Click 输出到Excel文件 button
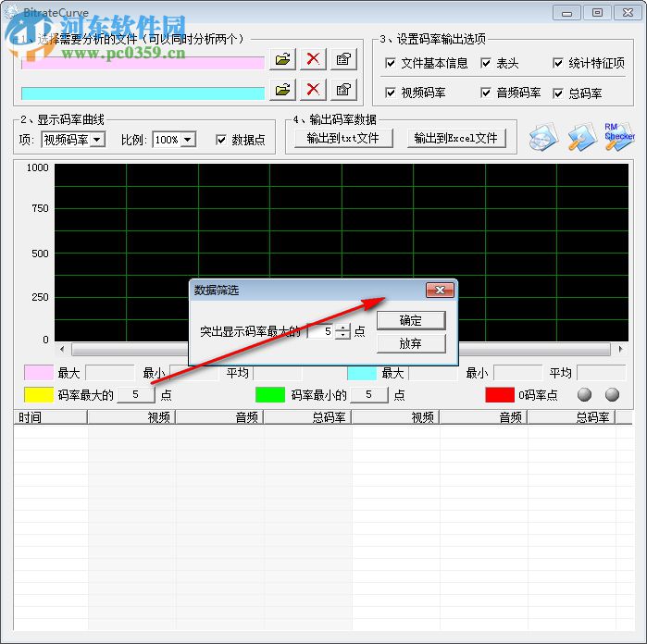 pyautogui.click(x=456, y=138)
